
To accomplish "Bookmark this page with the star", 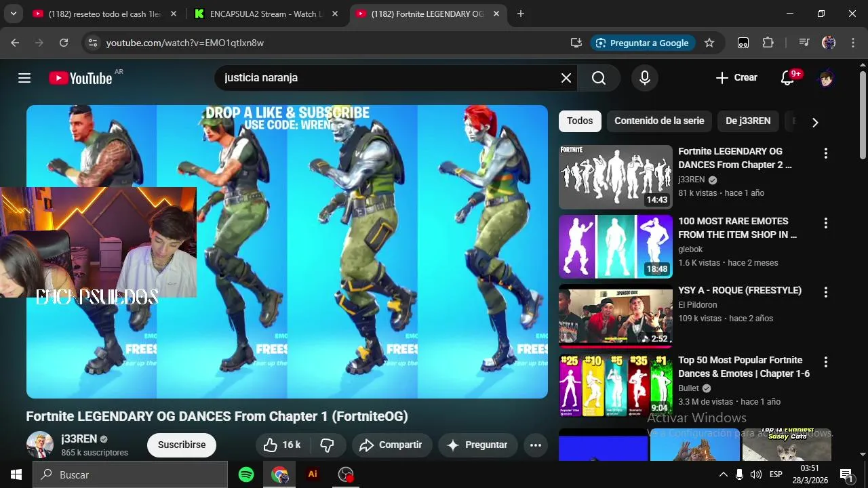I will click(709, 43).
